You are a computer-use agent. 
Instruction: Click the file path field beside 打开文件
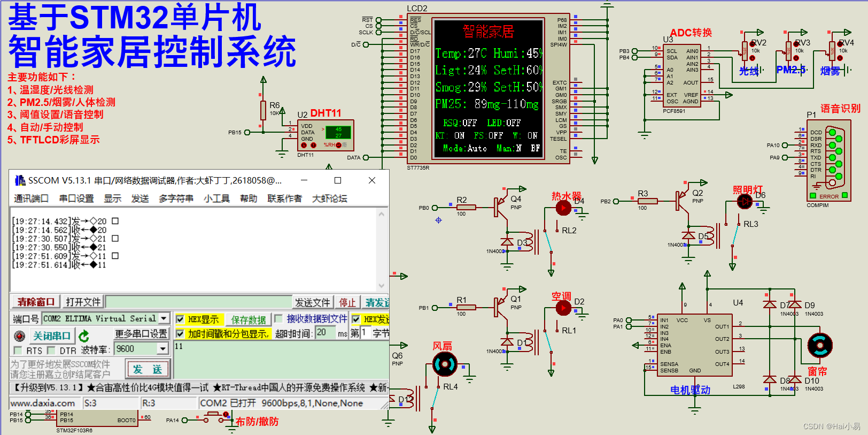[x=198, y=302]
